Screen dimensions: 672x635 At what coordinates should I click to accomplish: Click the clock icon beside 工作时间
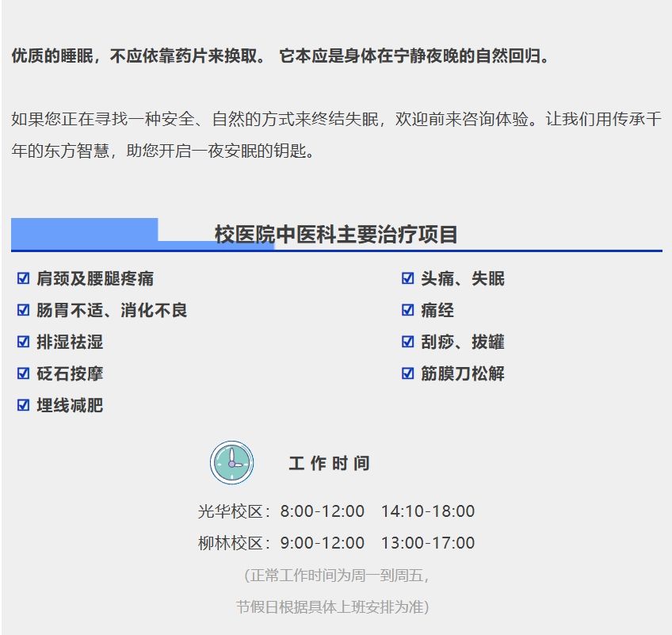click(x=231, y=463)
